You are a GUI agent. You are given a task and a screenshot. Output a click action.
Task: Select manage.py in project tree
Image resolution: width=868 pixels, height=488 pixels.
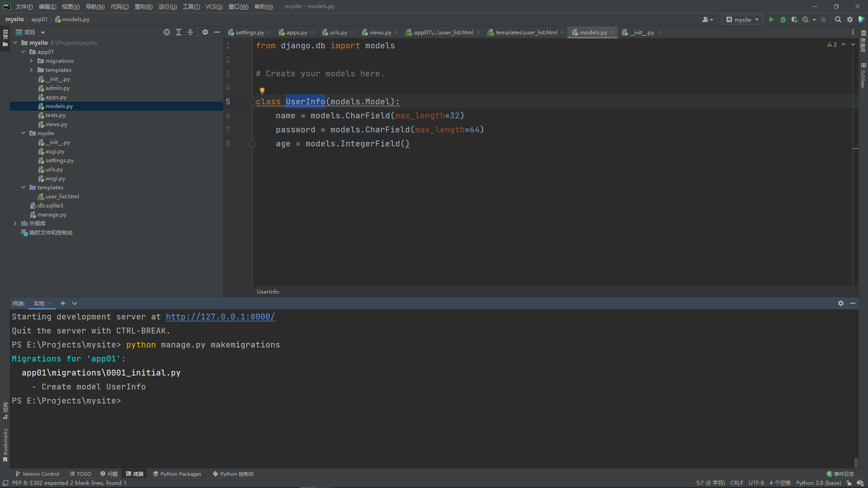pos(52,215)
